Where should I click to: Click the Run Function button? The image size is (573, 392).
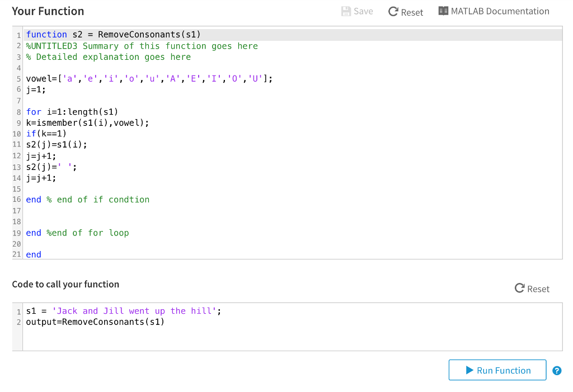(x=497, y=370)
